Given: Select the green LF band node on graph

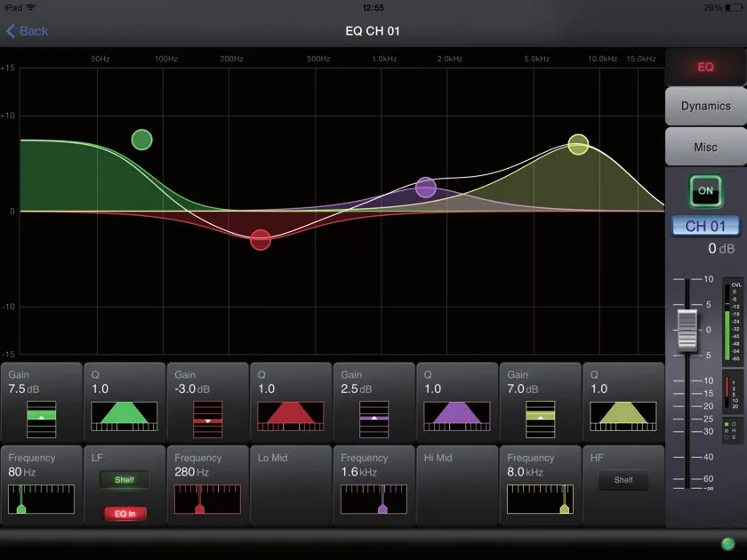Looking at the screenshot, I should click(142, 140).
